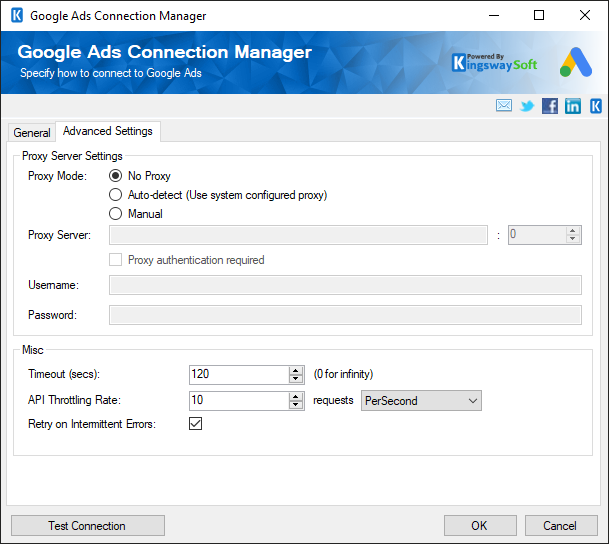Open the Facebook icon link
The height and width of the screenshot is (544, 609).
(x=550, y=106)
